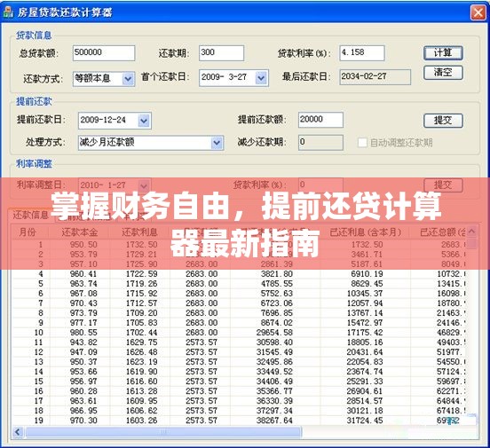Select the cell 23674.74 in row 14
This screenshot has width=490, height=448.
pos(365,372)
